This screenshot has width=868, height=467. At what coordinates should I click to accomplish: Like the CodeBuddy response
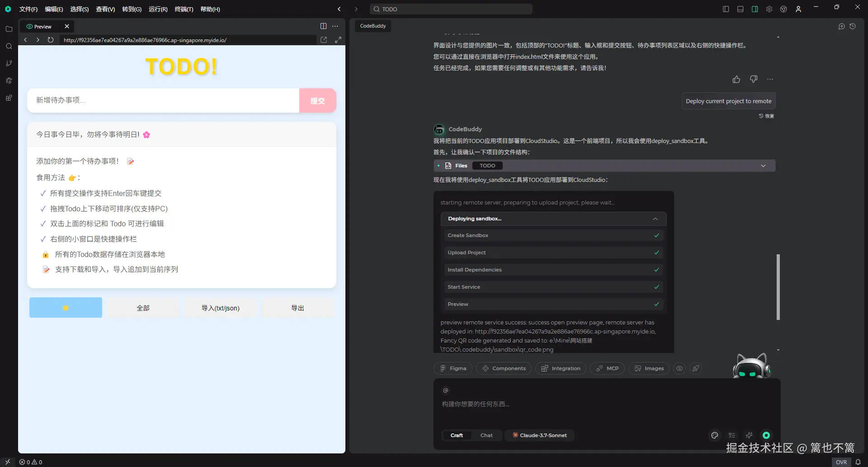pyautogui.click(x=736, y=79)
